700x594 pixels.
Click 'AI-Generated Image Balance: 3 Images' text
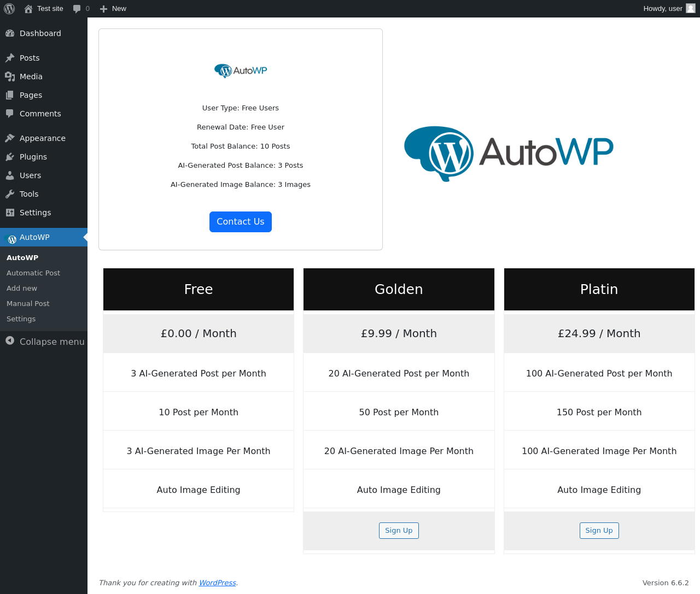pos(241,185)
